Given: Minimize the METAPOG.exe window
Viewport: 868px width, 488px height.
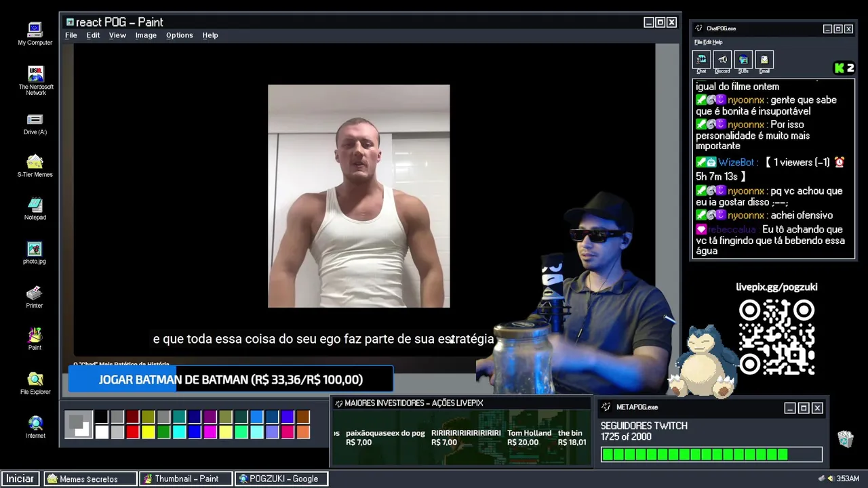Looking at the screenshot, I should tap(789, 408).
